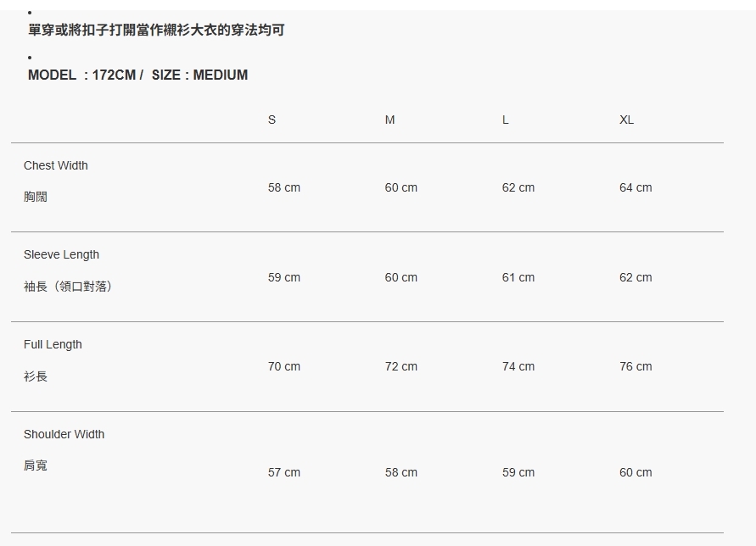Select the 肩寬 shoulder label
This screenshot has width=756, height=546.
pyautogui.click(x=36, y=465)
